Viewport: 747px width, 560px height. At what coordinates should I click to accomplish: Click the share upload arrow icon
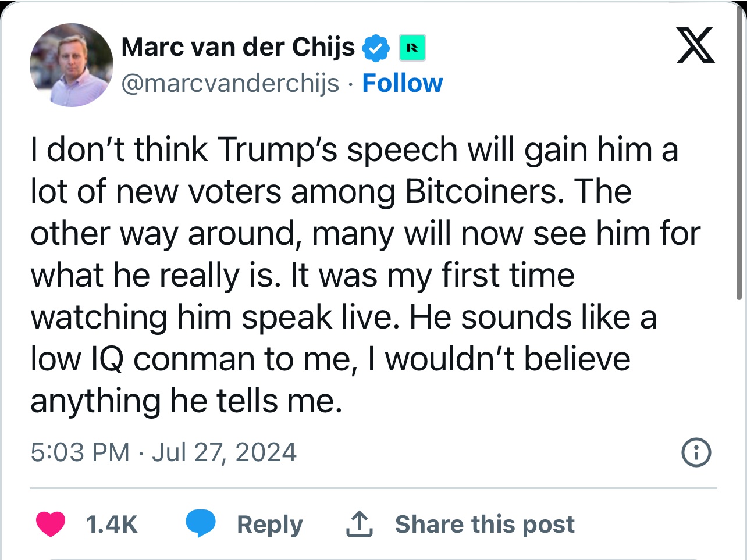pos(359,524)
